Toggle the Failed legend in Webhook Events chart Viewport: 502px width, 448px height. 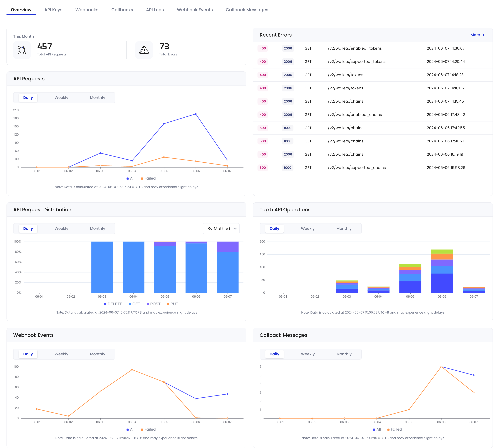tap(148, 430)
